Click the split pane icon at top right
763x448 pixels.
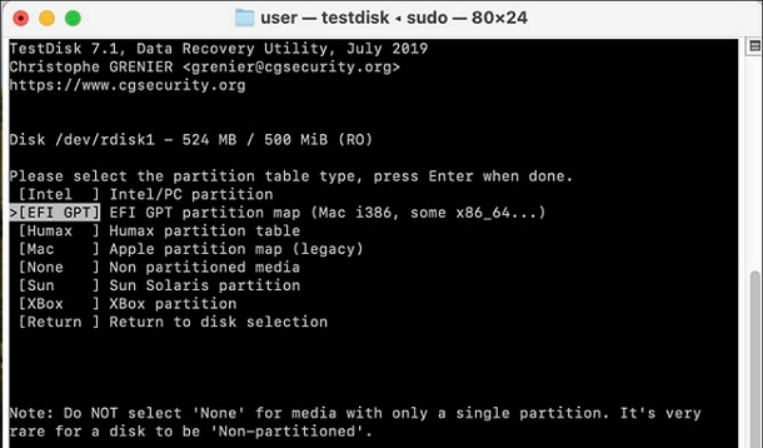[755, 47]
